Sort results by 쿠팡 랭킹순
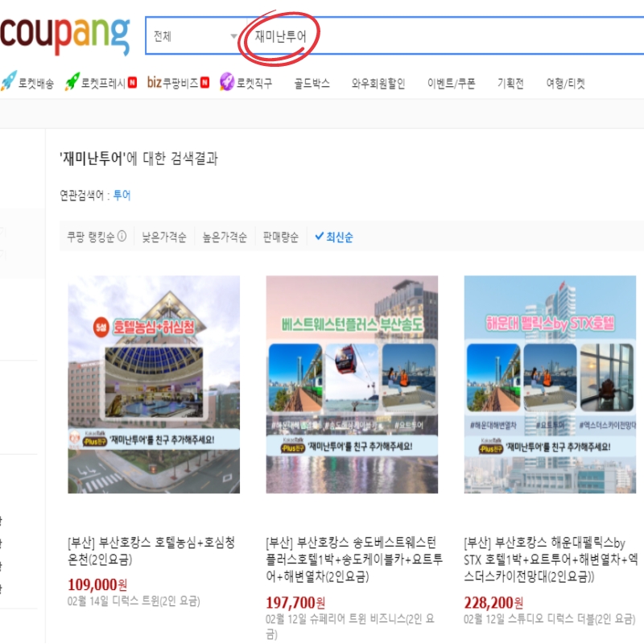 [91, 237]
